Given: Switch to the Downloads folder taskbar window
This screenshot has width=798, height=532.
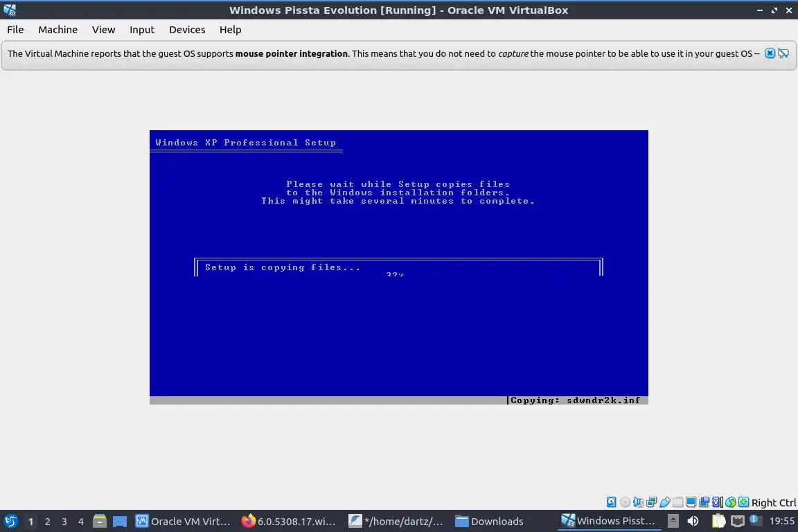Looking at the screenshot, I should tap(489, 522).
